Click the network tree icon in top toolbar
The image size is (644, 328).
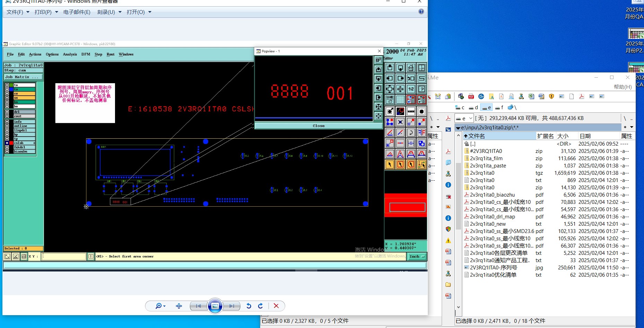(521, 96)
